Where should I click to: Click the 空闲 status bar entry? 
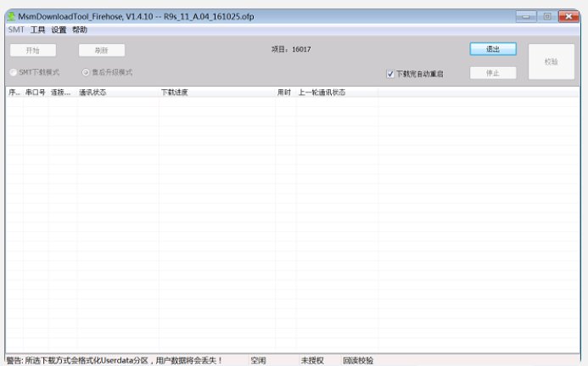pyautogui.click(x=258, y=361)
